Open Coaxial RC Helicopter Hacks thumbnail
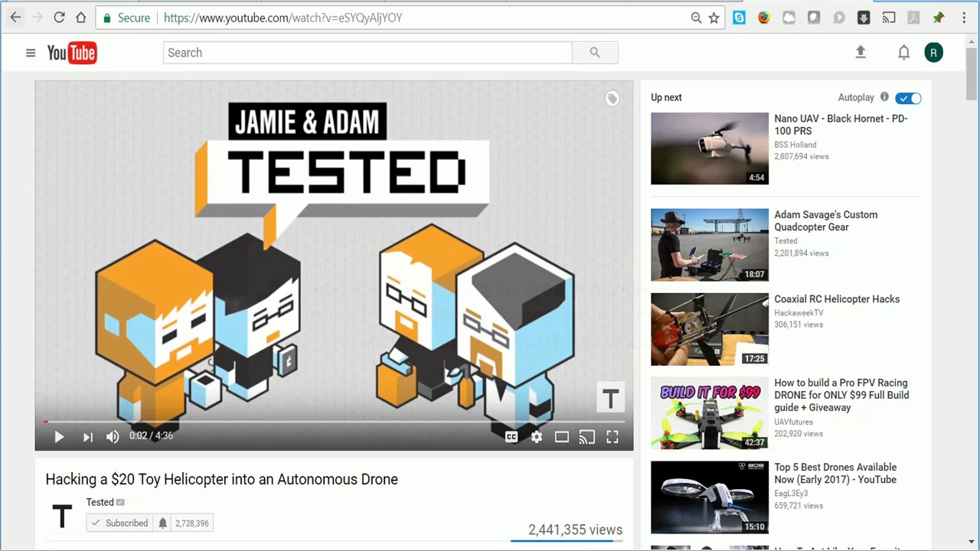This screenshot has width=980, height=551. tap(710, 329)
